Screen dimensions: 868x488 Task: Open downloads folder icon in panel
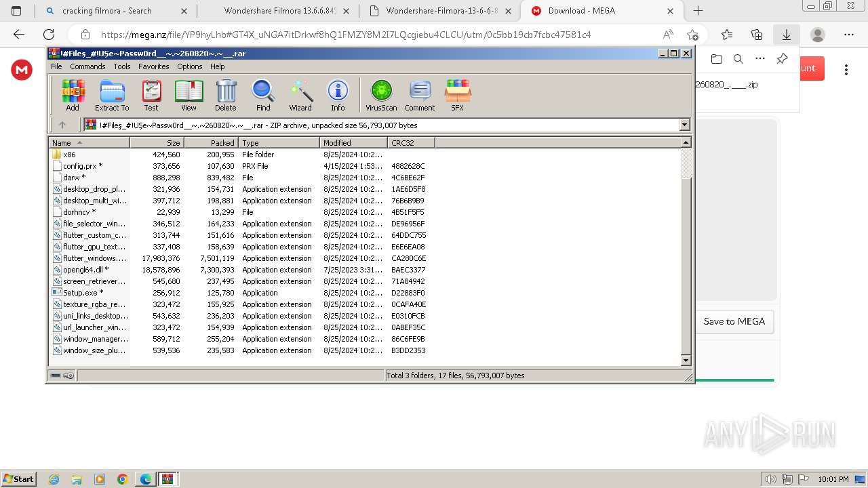tap(717, 59)
